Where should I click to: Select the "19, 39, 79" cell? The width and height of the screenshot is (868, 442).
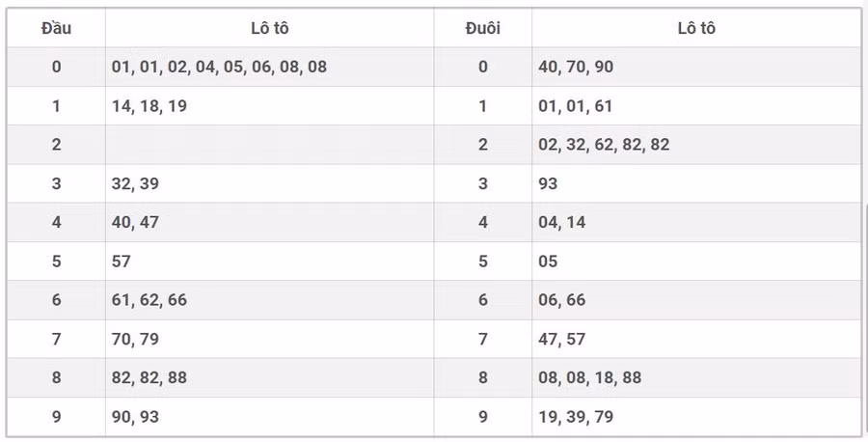[576, 417]
